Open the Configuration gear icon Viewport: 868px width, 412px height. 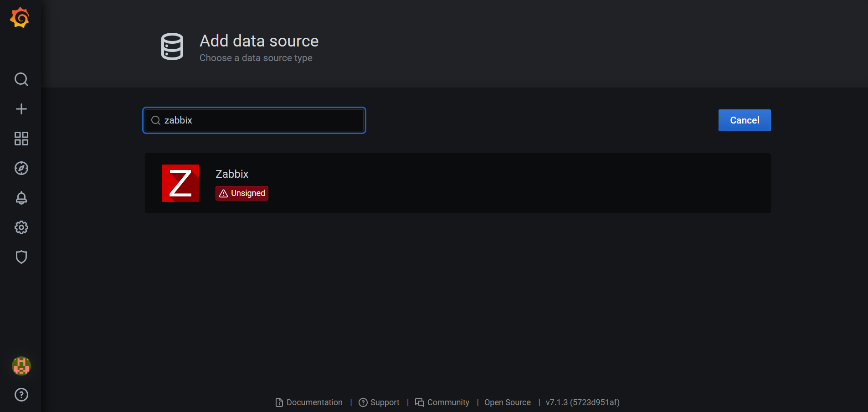click(x=21, y=227)
